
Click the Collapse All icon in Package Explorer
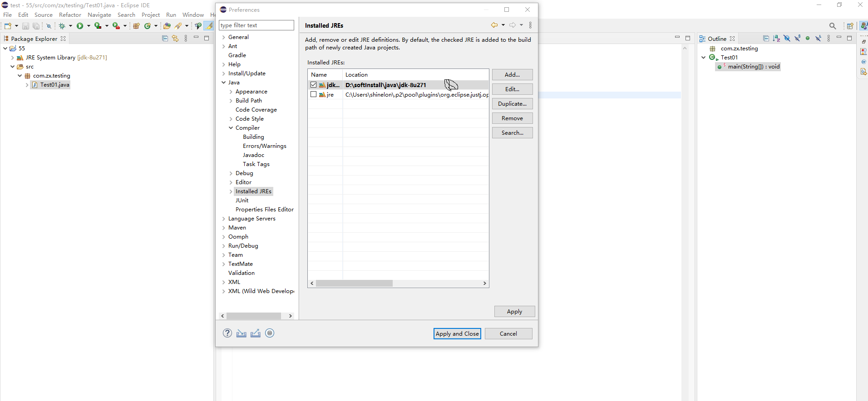click(x=165, y=39)
